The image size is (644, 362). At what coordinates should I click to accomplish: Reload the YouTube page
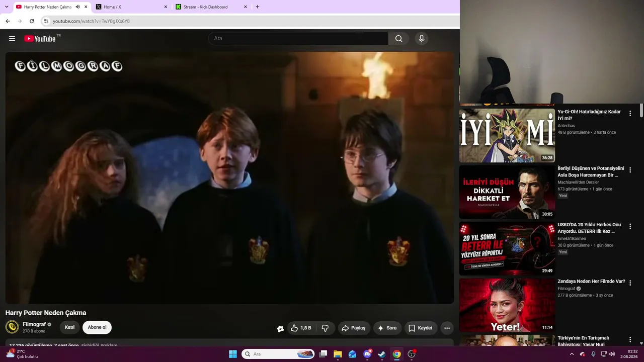click(32, 21)
